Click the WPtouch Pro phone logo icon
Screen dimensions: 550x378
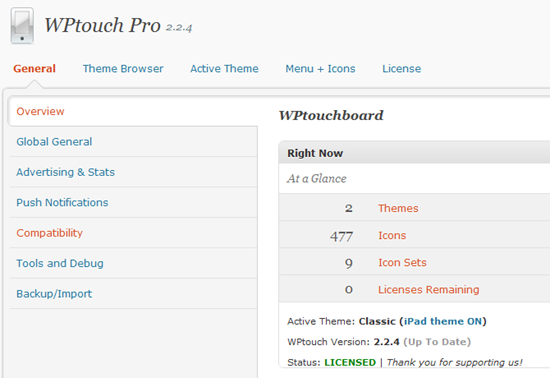(x=22, y=26)
